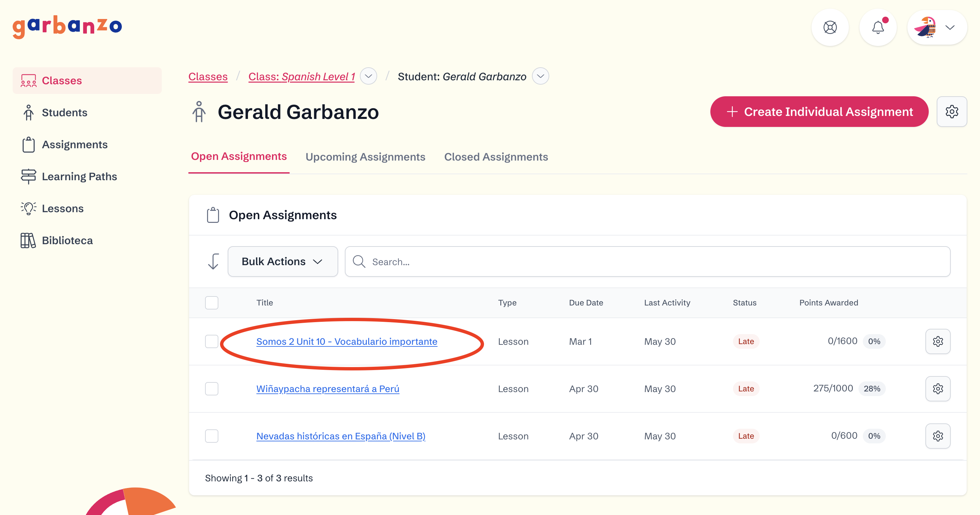Expand the class switcher chevron beside Spanish Level 1

coord(368,76)
